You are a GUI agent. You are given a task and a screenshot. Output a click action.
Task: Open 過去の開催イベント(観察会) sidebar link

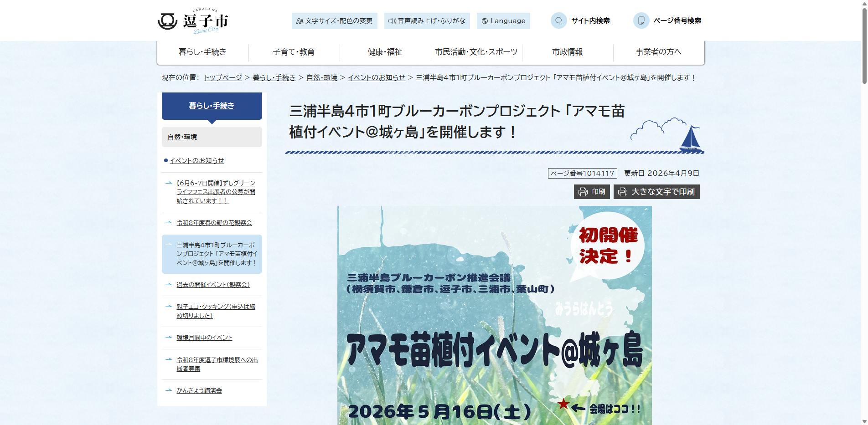[x=213, y=285]
